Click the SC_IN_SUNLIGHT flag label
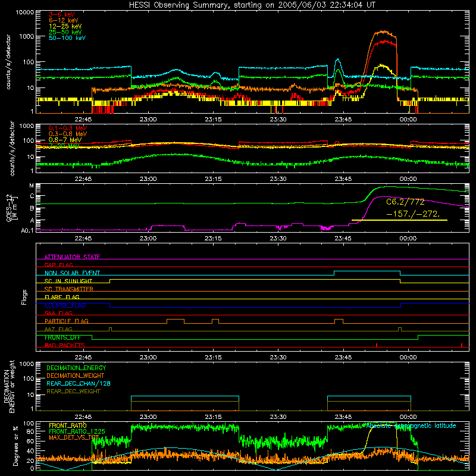 [68, 281]
